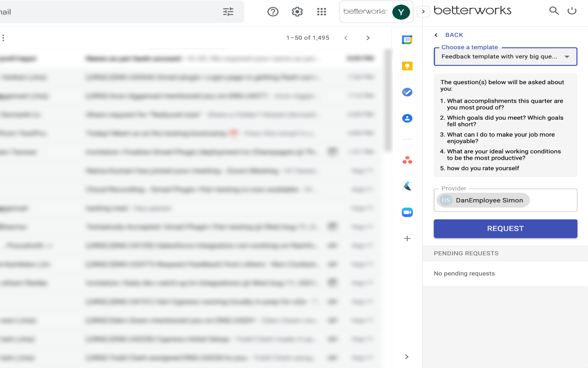The image size is (588, 368).
Task: Click the 'No pending requests' text
Action: [x=464, y=273]
